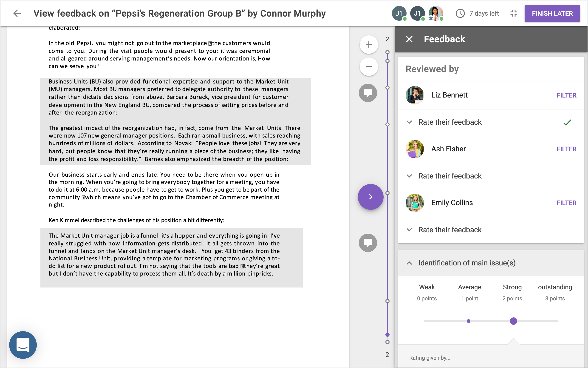Image resolution: width=588 pixels, height=368 pixels.
Task: Open the instructor photo avatar in header
Action: [x=436, y=13]
